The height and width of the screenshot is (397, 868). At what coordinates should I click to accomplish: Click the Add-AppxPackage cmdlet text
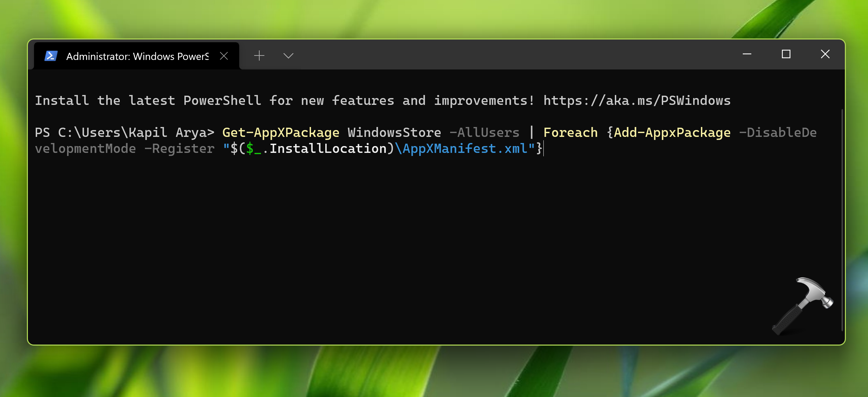[x=672, y=132]
